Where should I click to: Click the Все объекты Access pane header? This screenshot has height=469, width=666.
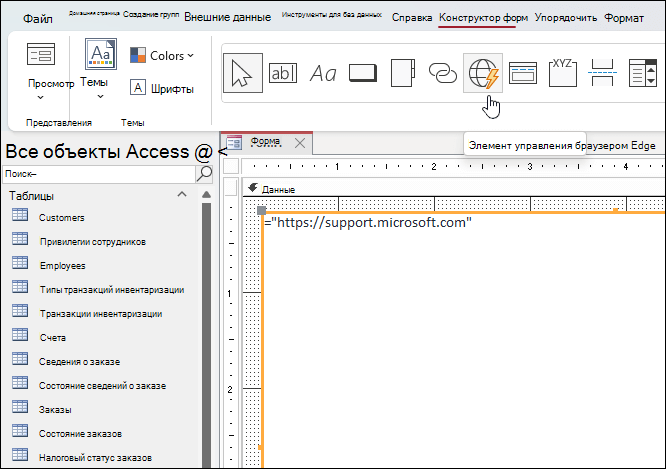(x=109, y=151)
